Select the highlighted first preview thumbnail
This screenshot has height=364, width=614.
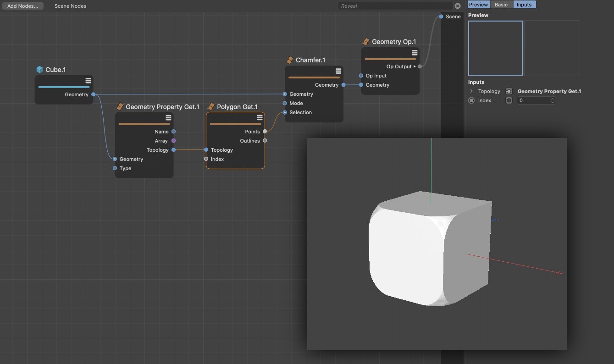[x=495, y=48]
